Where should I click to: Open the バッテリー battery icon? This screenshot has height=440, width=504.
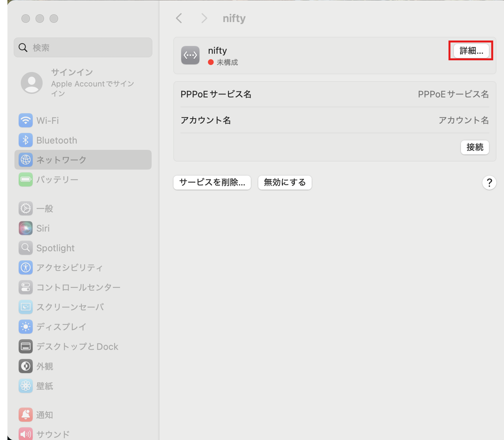26,179
